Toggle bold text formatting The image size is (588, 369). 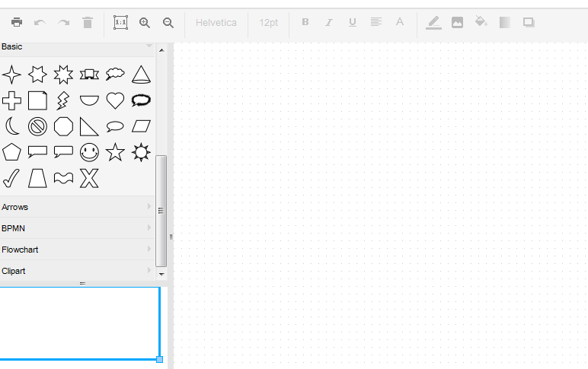[305, 22]
